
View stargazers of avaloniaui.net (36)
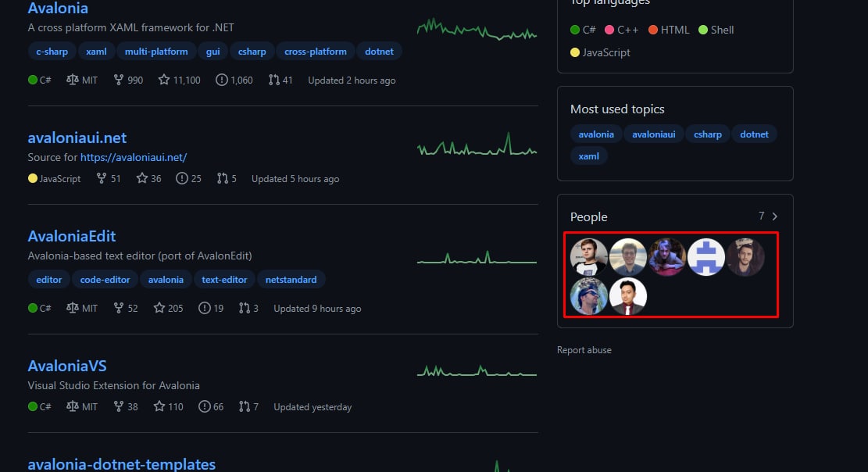pos(149,179)
